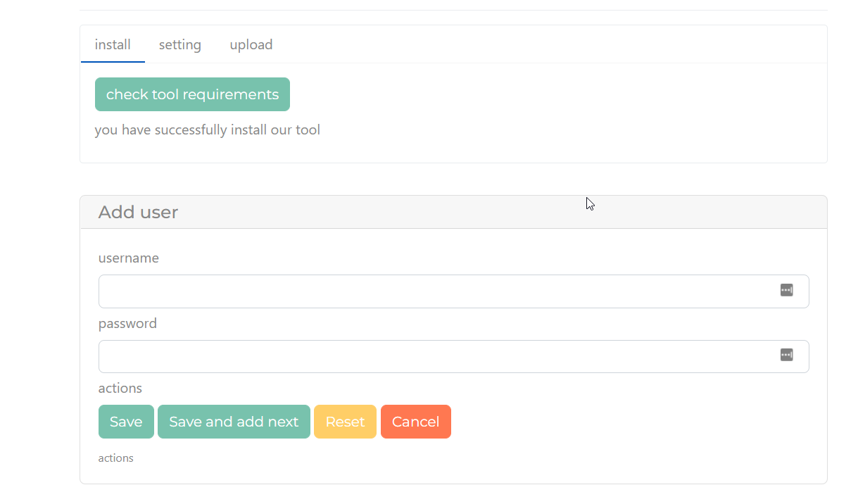Focus the password input field
This screenshot has width=858, height=504.
click(453, 356)
